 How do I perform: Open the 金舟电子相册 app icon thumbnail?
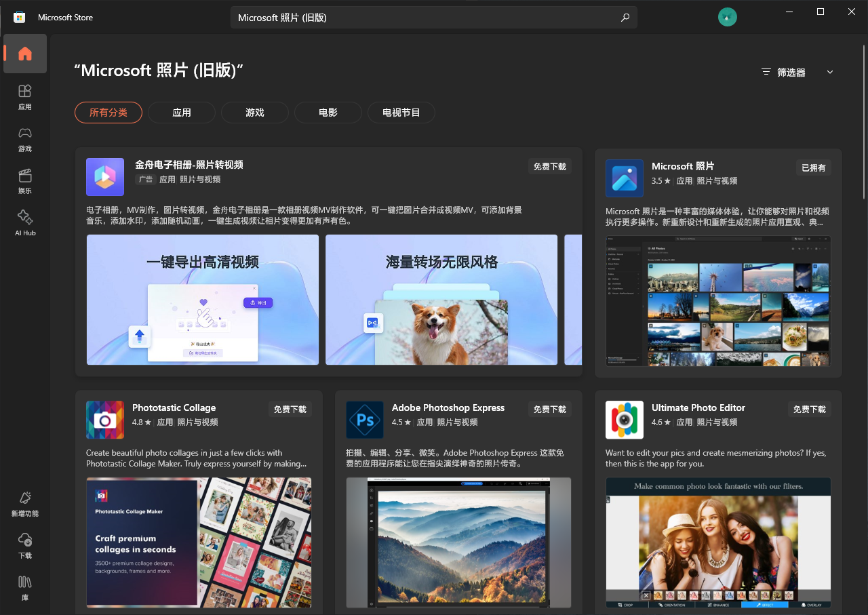point(105,177)
